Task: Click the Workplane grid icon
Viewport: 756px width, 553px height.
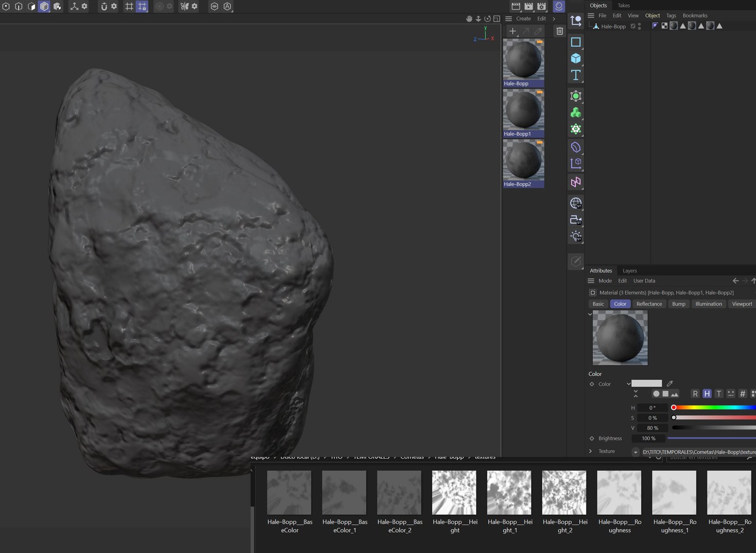Action: pos(129,7)
